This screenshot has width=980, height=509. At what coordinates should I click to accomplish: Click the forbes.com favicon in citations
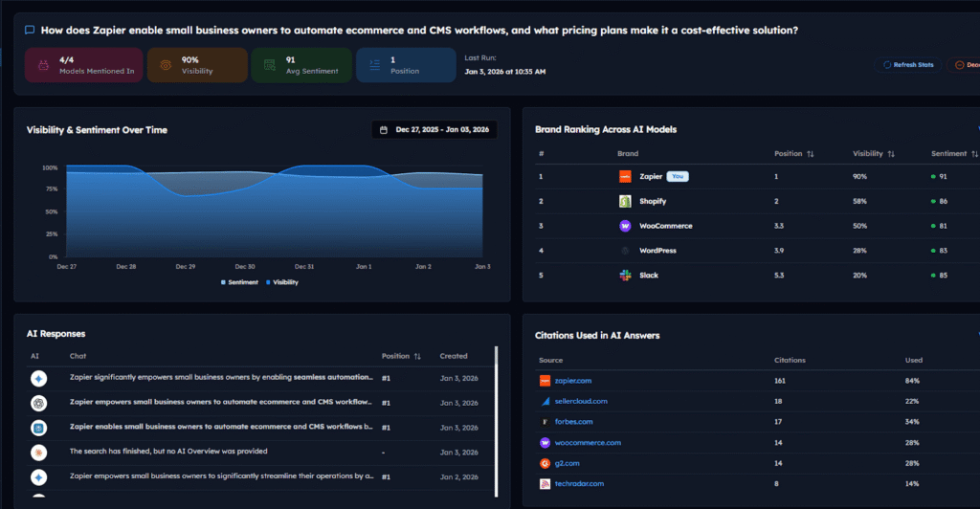[545, 422]
